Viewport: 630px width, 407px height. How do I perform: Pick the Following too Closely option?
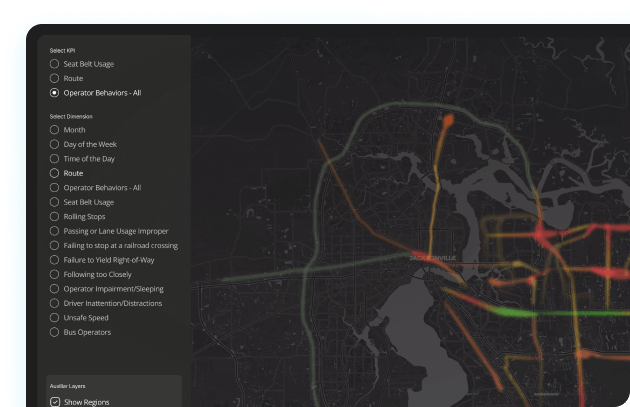coord(55,274)
